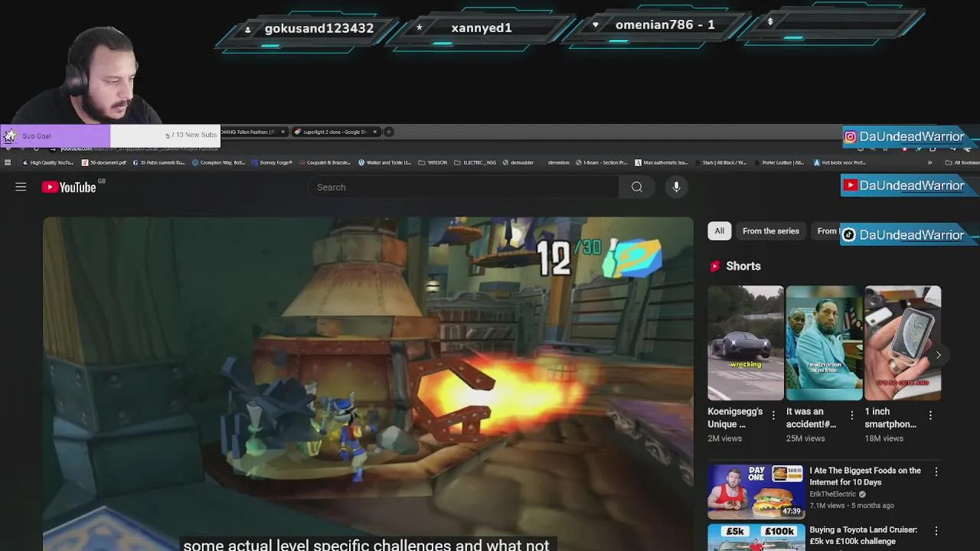Activate voice search microphone icon
980x551 pixels.
tap(676, 187)
